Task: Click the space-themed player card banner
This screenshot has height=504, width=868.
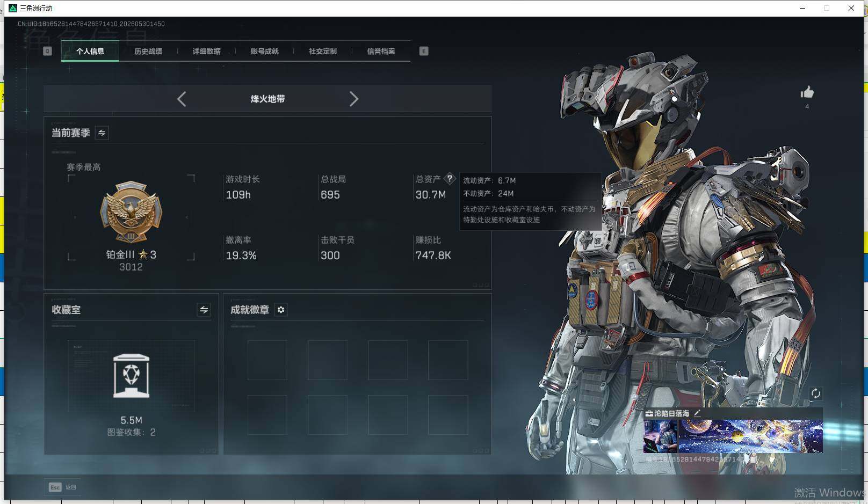Action: [x=750, y=436]
